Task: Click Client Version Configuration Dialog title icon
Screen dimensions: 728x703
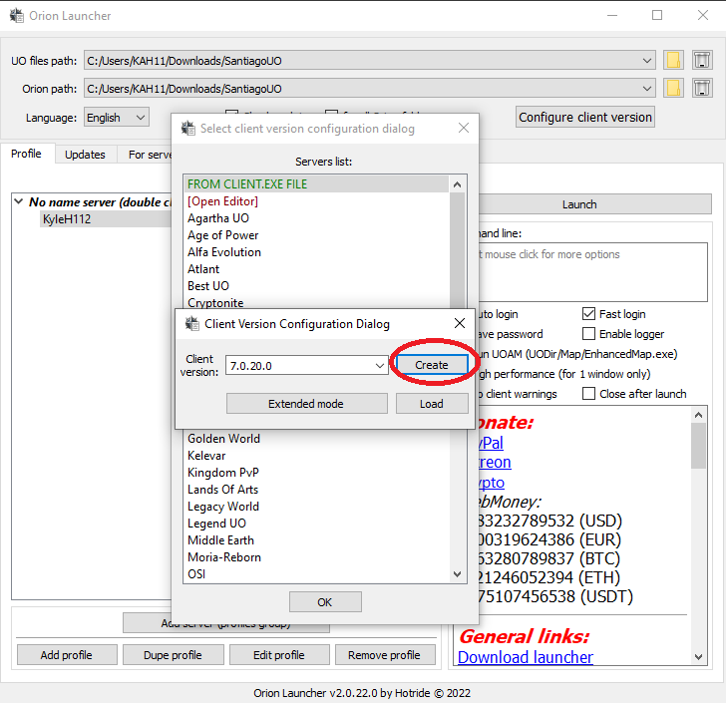Action: (192, 324)
